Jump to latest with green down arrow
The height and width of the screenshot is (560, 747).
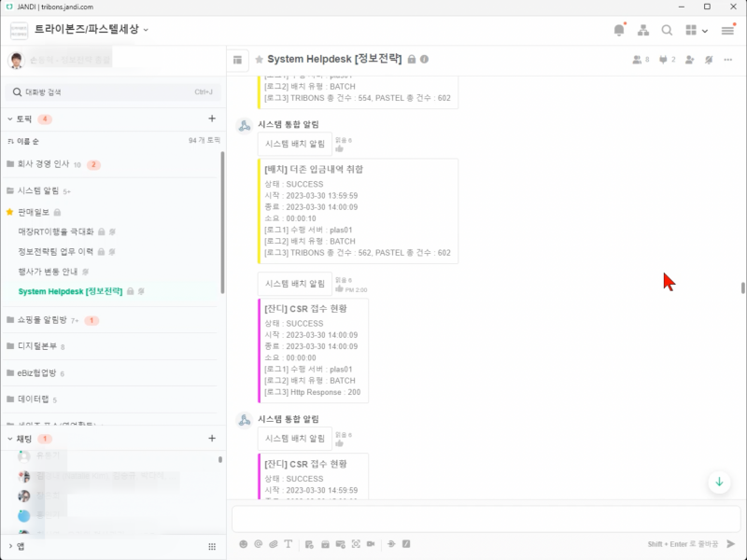point(719,482)
